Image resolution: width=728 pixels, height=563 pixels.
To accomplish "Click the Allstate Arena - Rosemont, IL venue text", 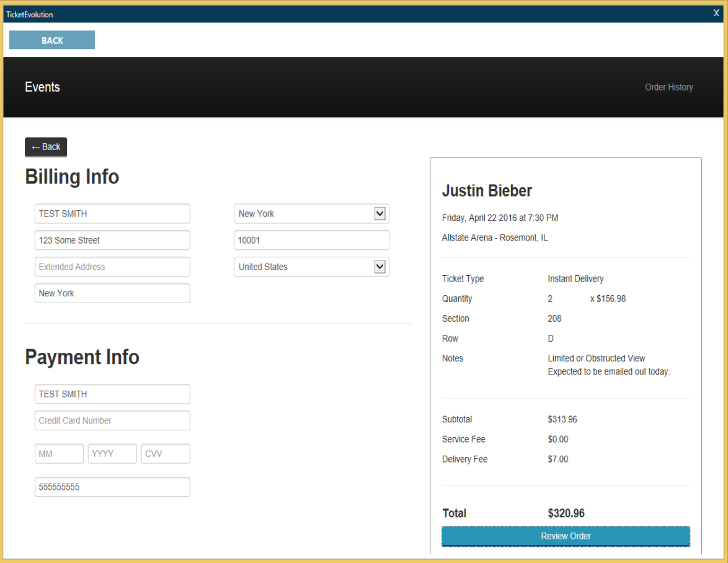I will pyautogui.click(x=495, y=237).
